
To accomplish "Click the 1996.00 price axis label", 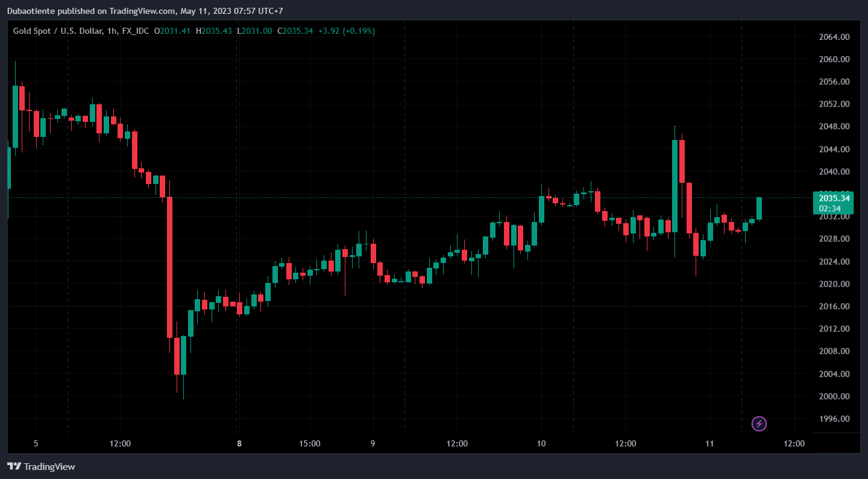I will click(834, 419).
